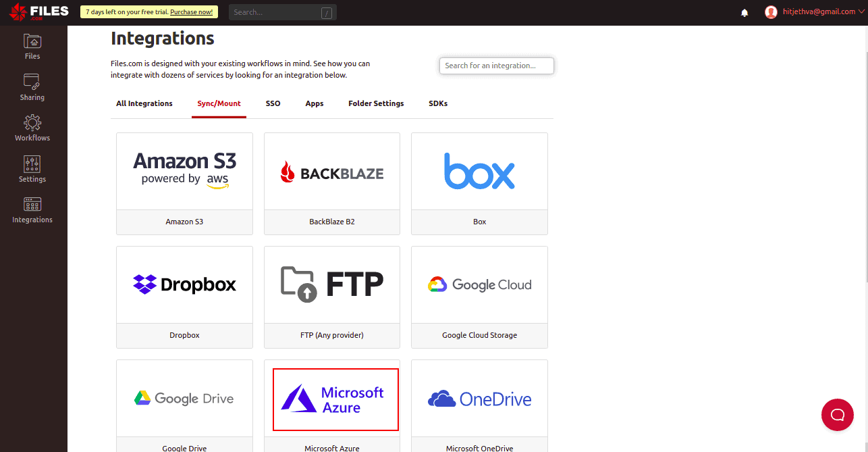Click the Box label
The width and height of the screenshot is (868, 452).
[479, 222]
